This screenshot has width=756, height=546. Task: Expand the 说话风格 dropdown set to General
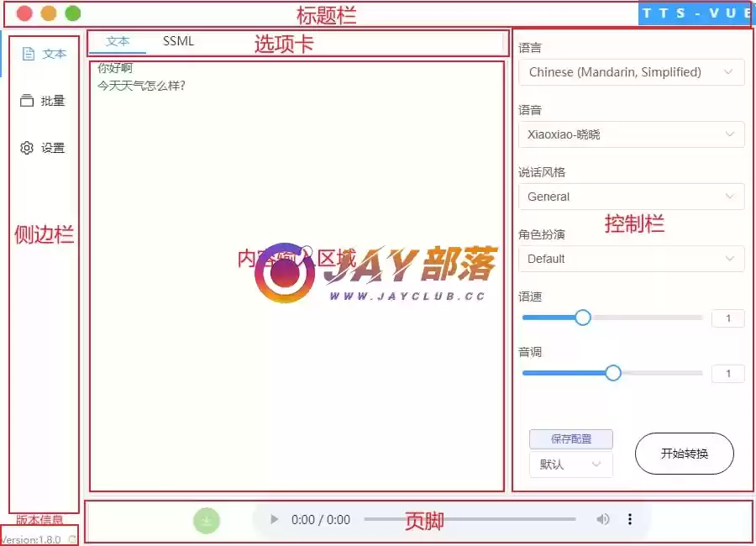point(631,197)
